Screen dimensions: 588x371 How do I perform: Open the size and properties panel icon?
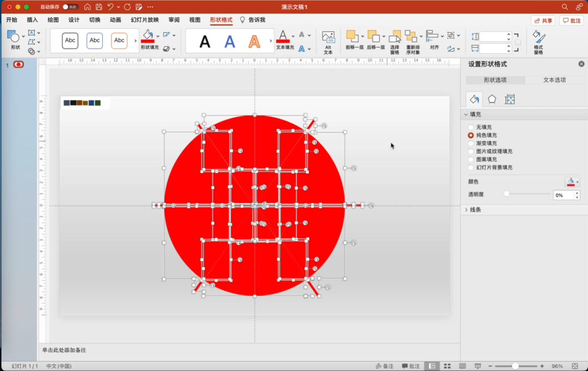tap(510, 99)
